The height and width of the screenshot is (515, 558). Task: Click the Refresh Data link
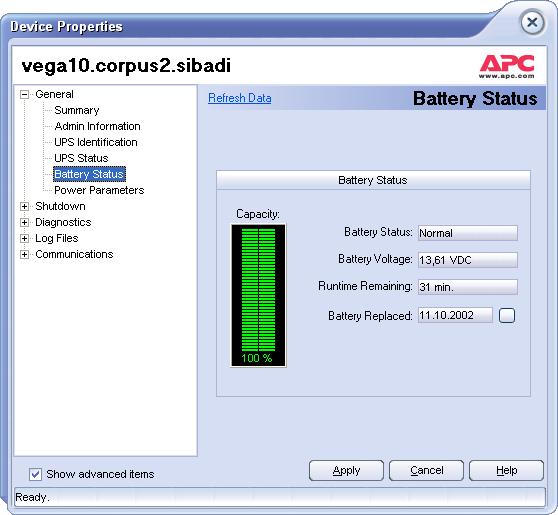239,98
